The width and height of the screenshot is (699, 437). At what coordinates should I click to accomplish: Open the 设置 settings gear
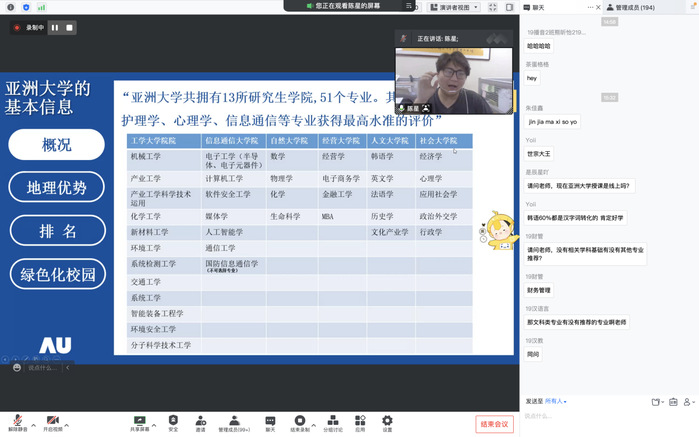387,421
